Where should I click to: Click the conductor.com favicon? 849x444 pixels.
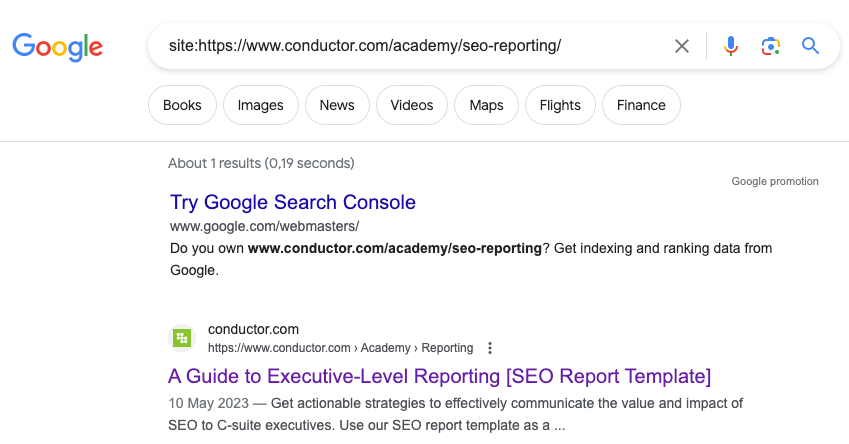click(182, 338)
